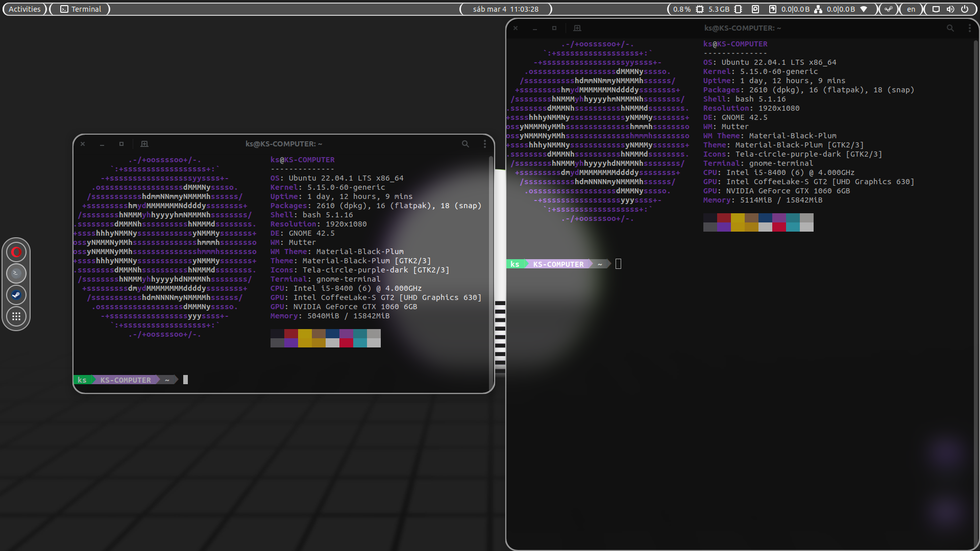Image resolution: width=980 pixels, height=551 pixels.
Task: Click the Terminal icon in the dock
Action: [x=16, y=273]
